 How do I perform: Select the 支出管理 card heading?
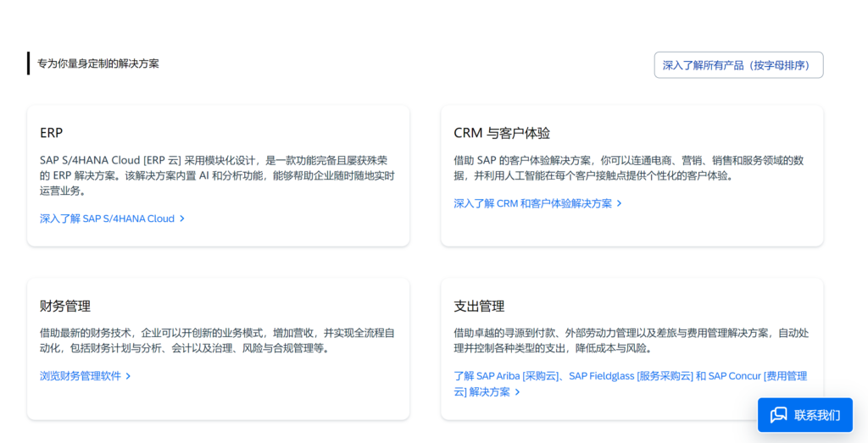click(480, 306)
